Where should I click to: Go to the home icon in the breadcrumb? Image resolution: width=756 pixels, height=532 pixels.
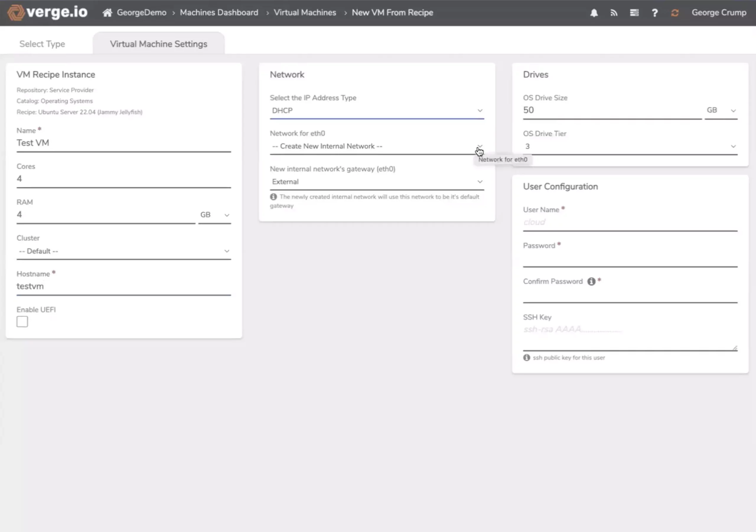pos(107,12)
